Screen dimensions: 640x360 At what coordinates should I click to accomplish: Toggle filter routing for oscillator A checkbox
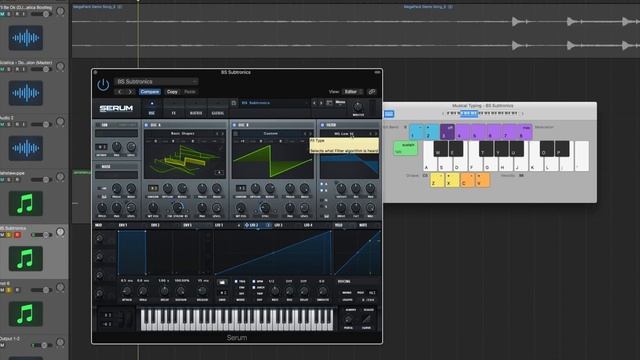[322, 184]
